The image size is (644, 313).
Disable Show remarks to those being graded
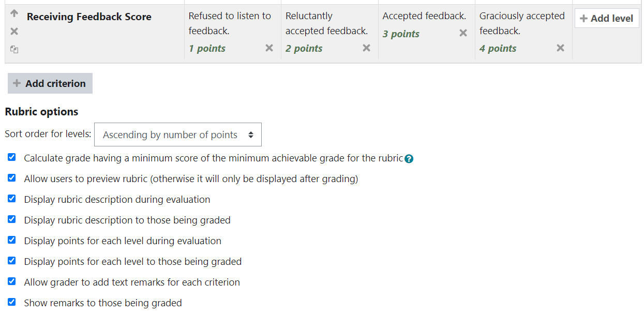point(12,302)
